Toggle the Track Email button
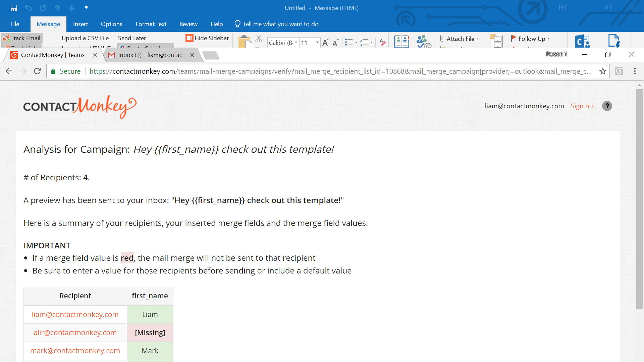This screenshot has width=644, height=362. coord(22,38)
